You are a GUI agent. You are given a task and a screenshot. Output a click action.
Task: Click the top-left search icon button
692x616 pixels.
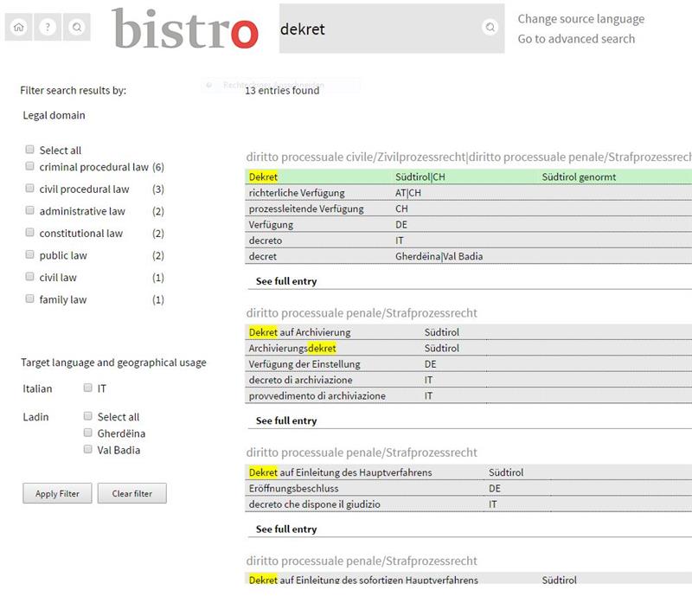pyautogui.click(x=77, y=28)
